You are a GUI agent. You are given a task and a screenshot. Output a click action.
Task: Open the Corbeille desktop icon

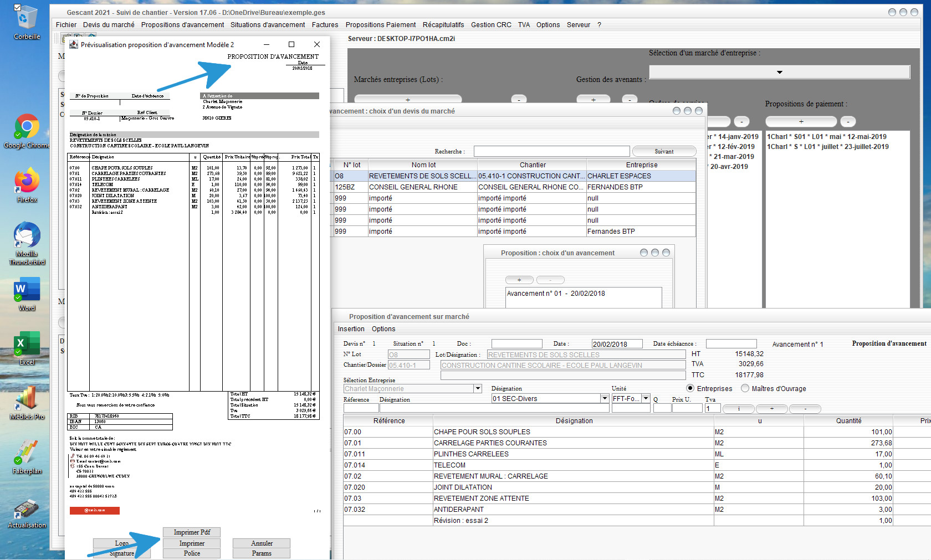pyautogui.click(x=26, y=22)
